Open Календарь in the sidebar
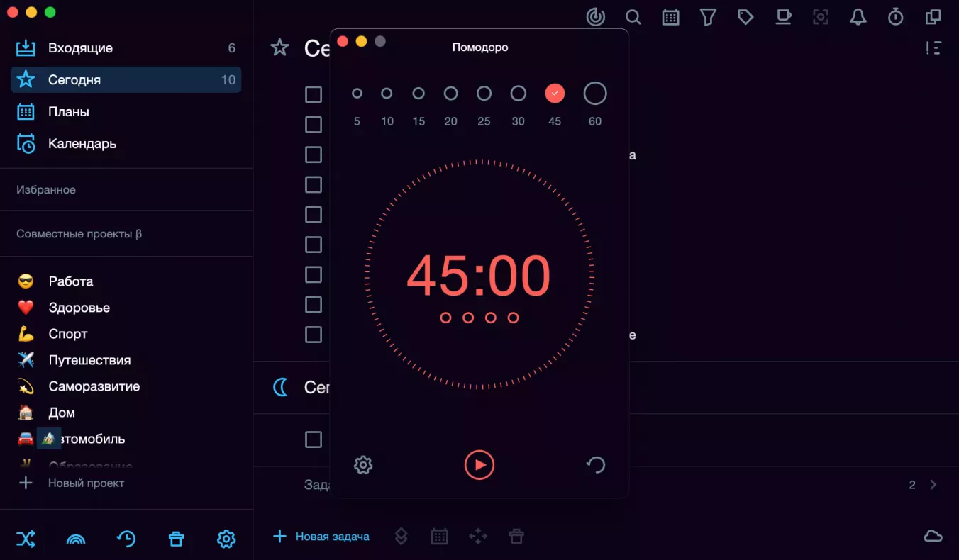This screenshot has width=959, height=560. pos(126,143)
